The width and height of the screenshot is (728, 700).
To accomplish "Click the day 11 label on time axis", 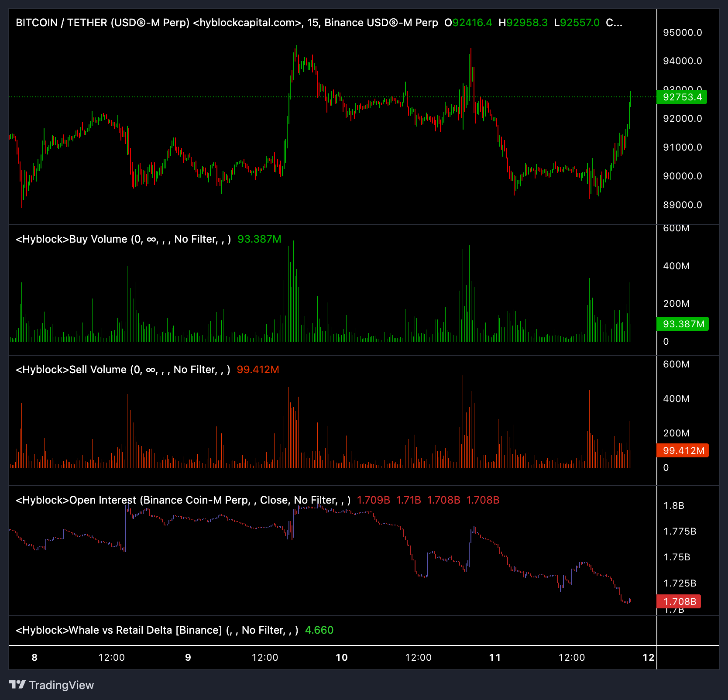I will (495, 658).
